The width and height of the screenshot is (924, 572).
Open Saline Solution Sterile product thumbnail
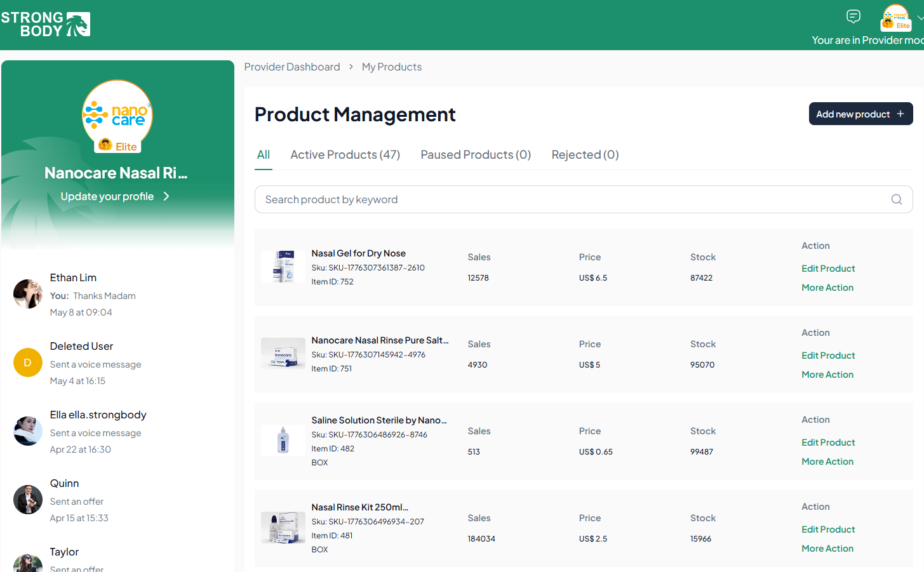283,441
